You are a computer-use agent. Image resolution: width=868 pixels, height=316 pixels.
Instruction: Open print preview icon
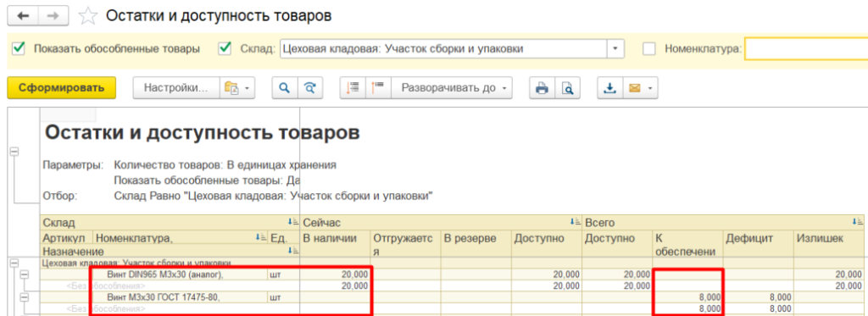point(567,88)
